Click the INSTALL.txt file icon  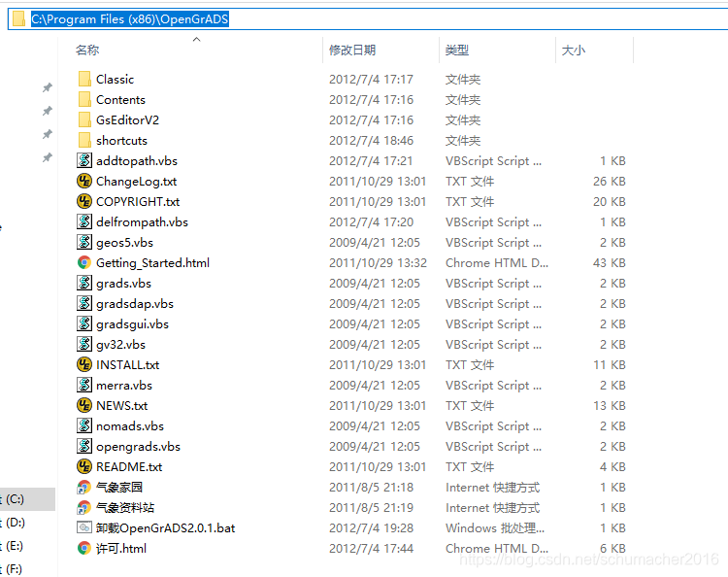(x=84, y=364)
